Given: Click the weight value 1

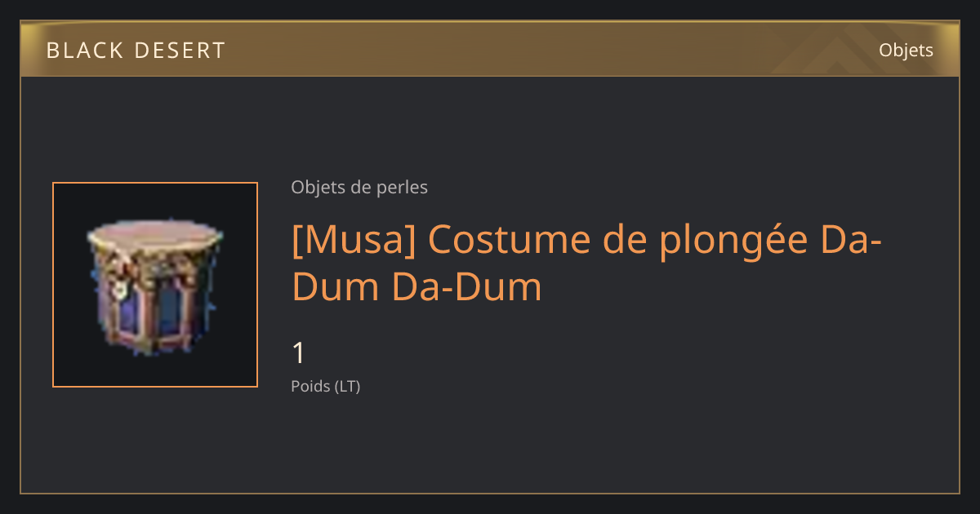Looking at the screenshot, I should [299, 353].
